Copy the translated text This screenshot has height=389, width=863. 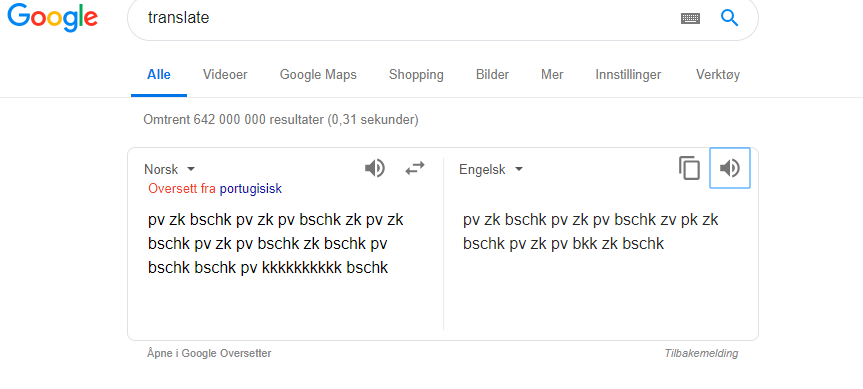689,168
